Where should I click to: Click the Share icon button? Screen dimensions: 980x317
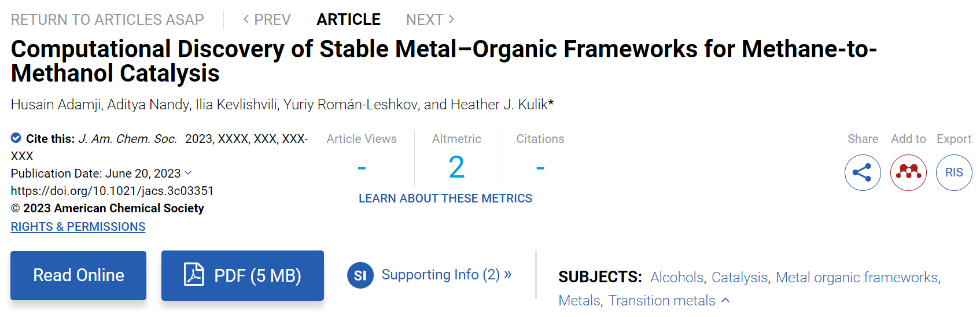coord(862,172)
